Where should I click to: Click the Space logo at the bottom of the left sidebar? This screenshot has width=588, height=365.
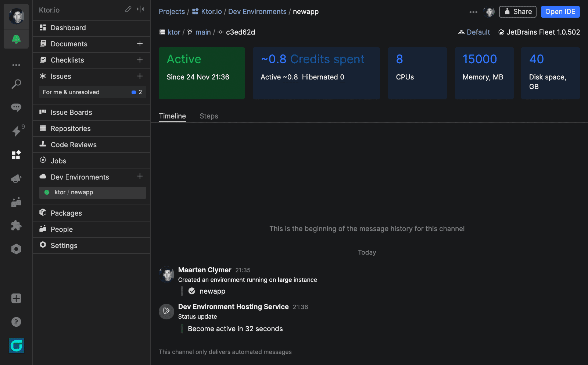(17, 345)
